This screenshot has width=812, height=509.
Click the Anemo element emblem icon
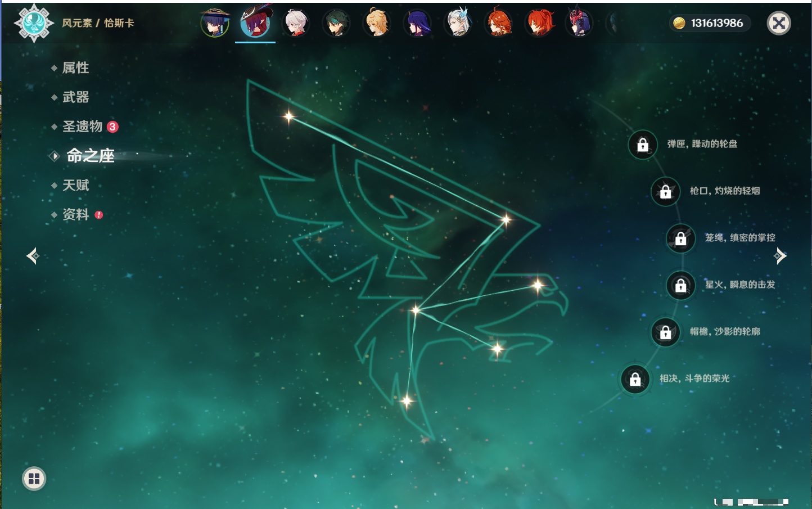[34, 23]
